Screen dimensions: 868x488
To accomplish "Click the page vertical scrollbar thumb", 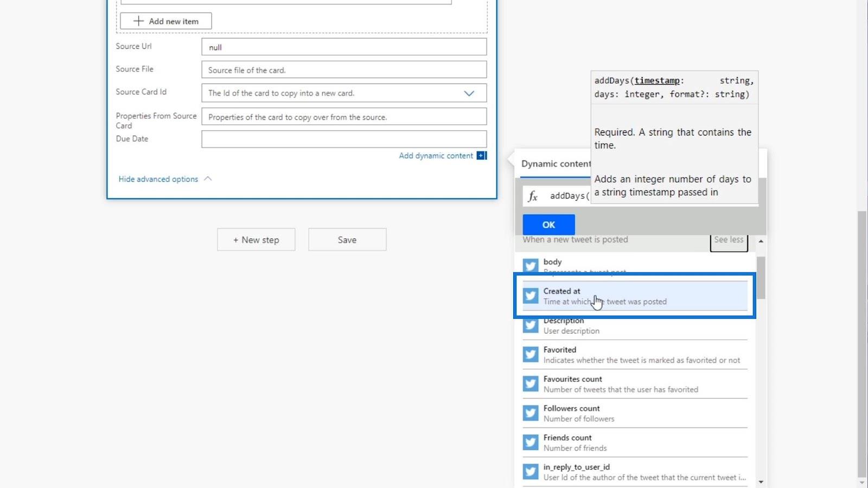I will (x=861, y=344).
